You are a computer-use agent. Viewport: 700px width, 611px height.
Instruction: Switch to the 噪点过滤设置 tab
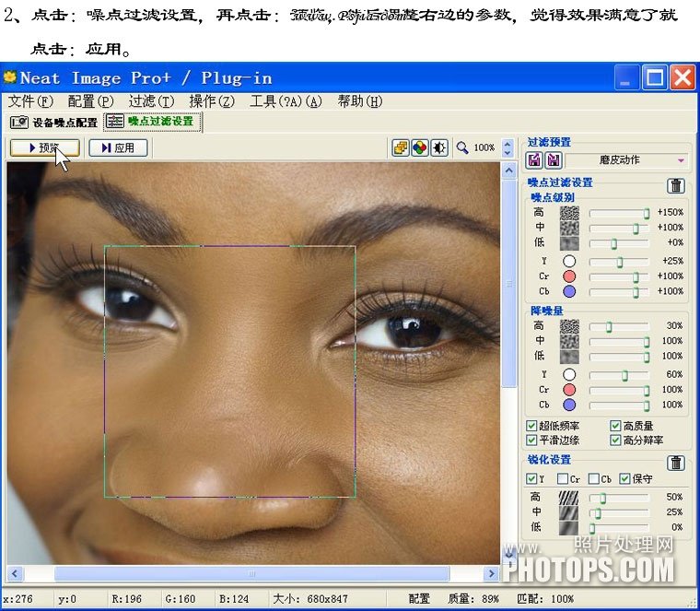(x=153, y=122)
